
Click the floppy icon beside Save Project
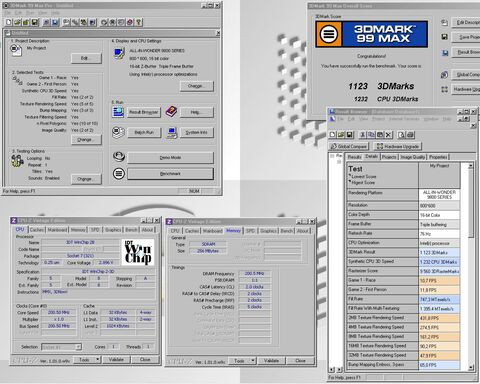pyautogui.click(x=444, y=37)
